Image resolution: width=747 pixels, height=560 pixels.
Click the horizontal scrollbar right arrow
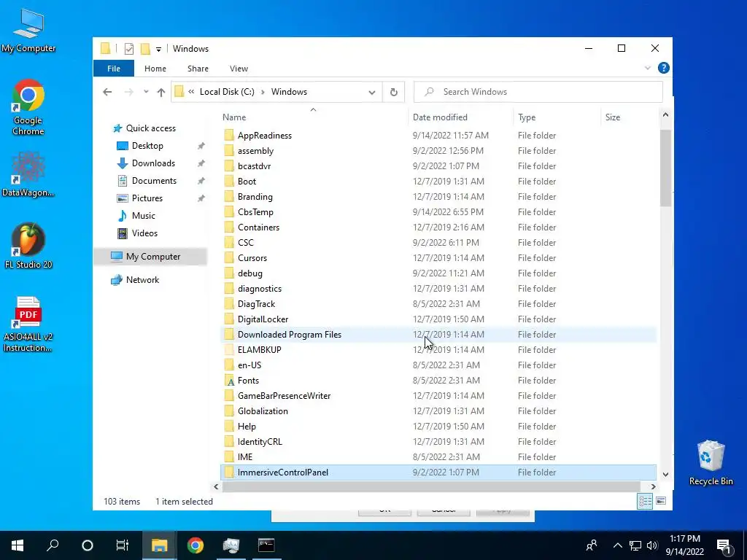coord(653,486)
